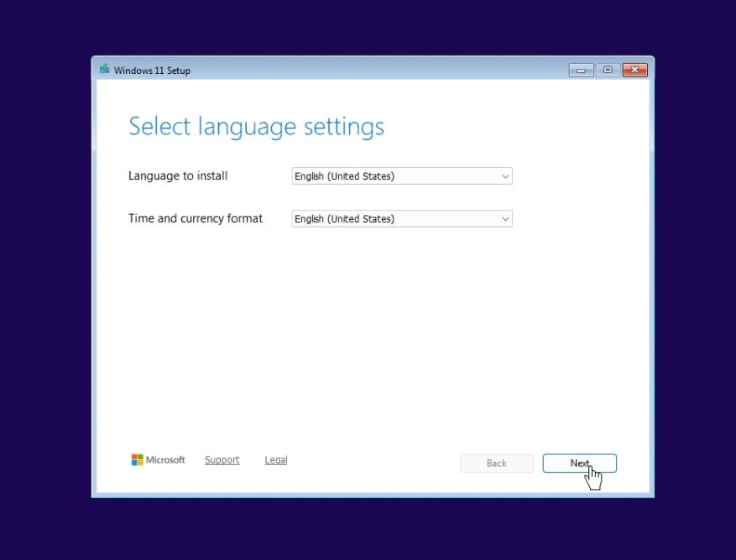Viewport: 736px width, 560px height.
Task: Expand the chevron on the language combo box
Action: click(505, 176)
